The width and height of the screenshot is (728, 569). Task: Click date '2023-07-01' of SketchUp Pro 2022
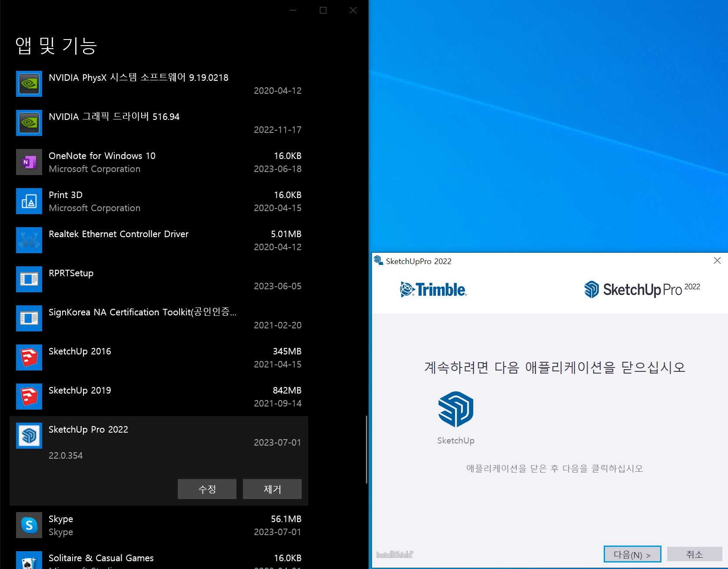277,442
